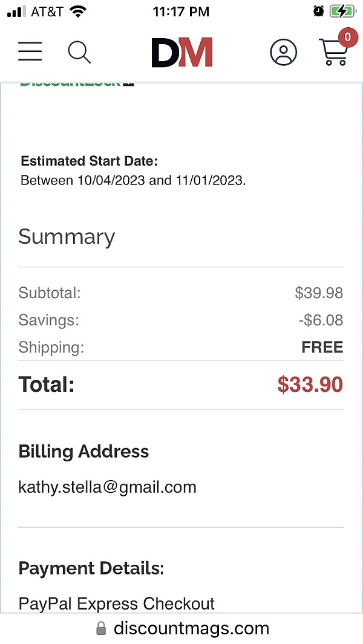363x644 pixels.
Task: Tap the $33.90 total amount
Action: point(310,385)
